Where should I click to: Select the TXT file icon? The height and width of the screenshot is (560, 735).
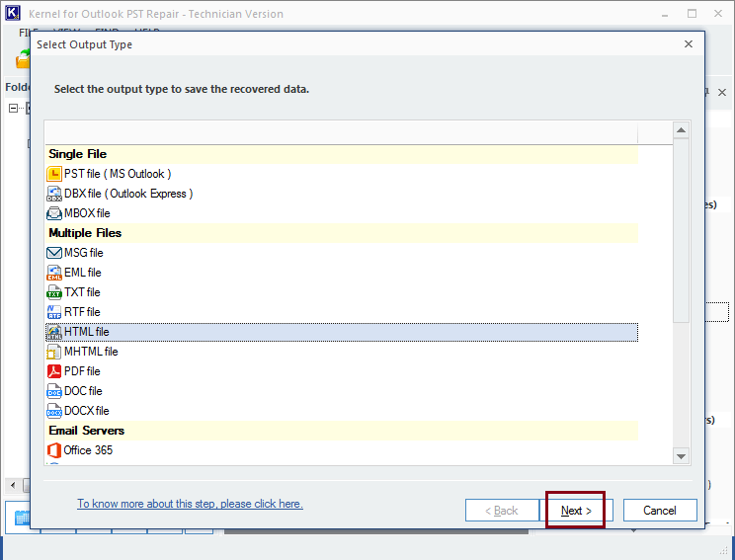pos(54,292)
